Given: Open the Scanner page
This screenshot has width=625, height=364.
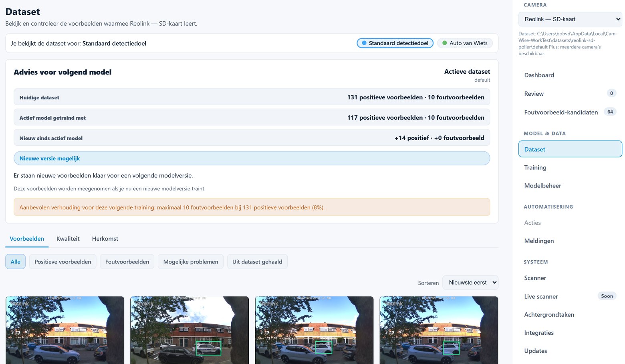Looking at the screenshot, I should coord(570,278).
